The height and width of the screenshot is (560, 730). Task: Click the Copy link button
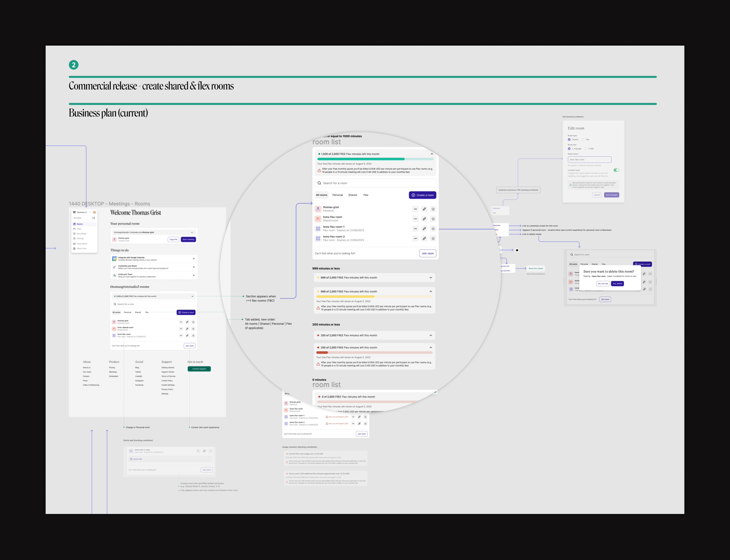coord(173,239)
